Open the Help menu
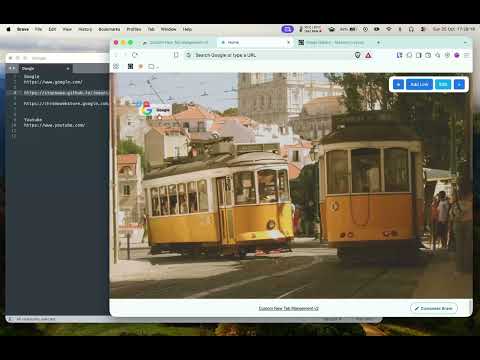480x360 pixels. click(187, 29)
